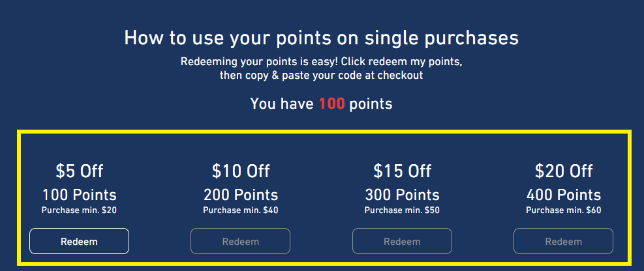Click the "400 Points" cost label
The width and height of the screenshot is (644, 271).
pyautogui.click(x=564, y=195)
